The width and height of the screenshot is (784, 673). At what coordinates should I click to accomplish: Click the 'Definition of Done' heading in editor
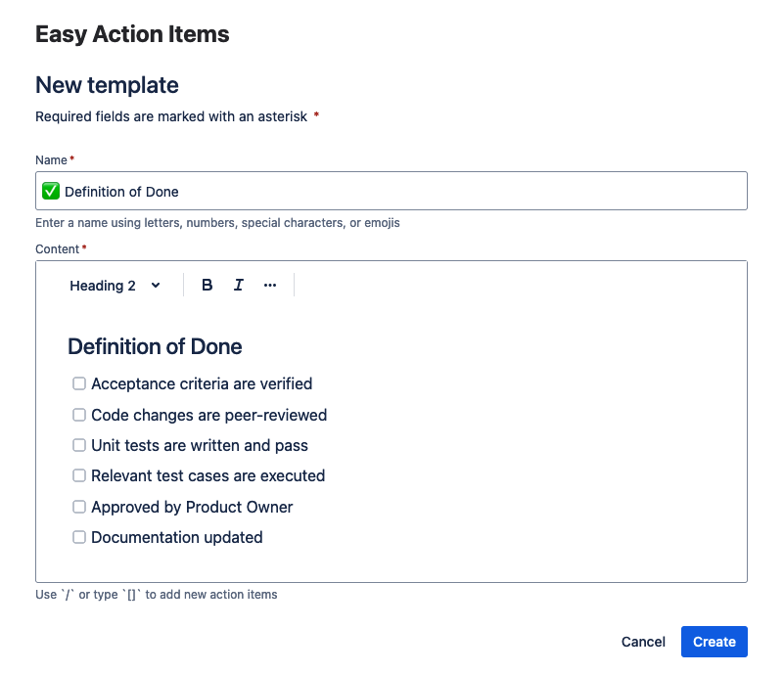click(155, 346)
